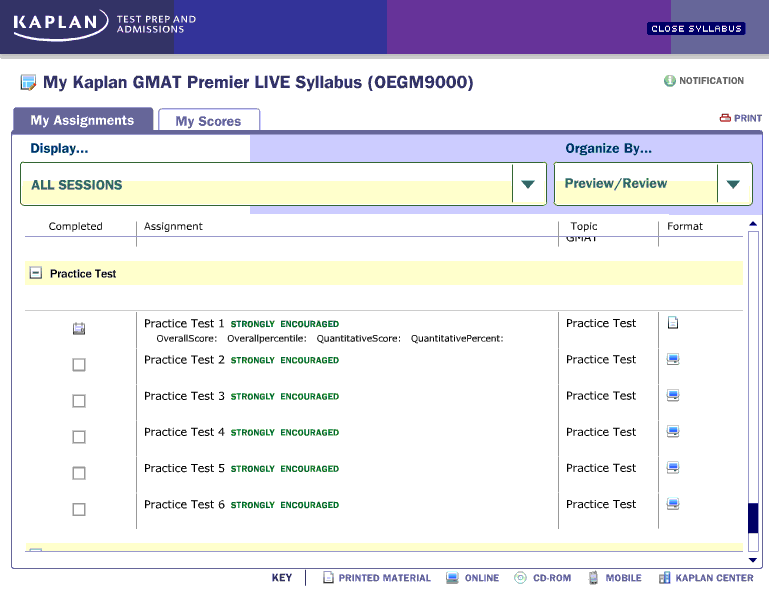This screenshot has width=769, height=593.
Task: Click the online format icon for Practice Test 6
Action: (x=673, y=504)
